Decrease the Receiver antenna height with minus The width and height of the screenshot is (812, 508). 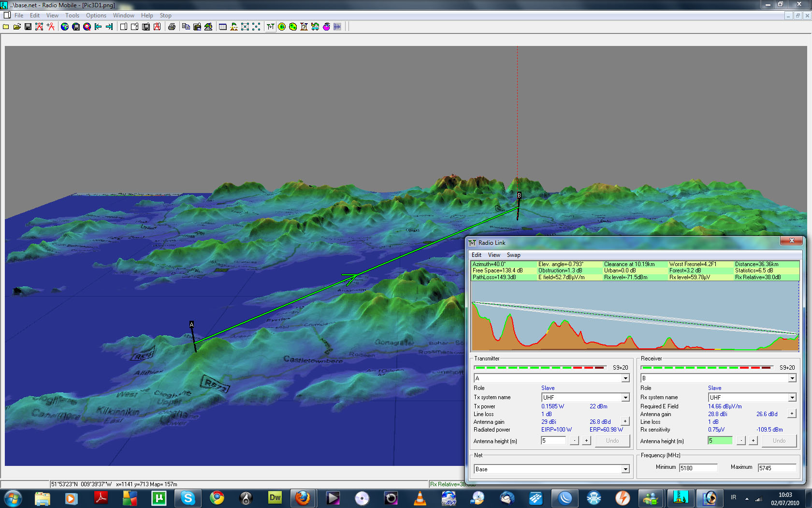coord(741,441)
